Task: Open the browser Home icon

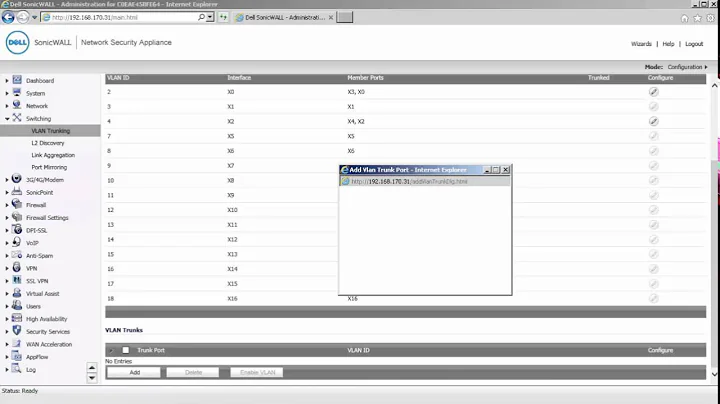Action: (685, 18)
